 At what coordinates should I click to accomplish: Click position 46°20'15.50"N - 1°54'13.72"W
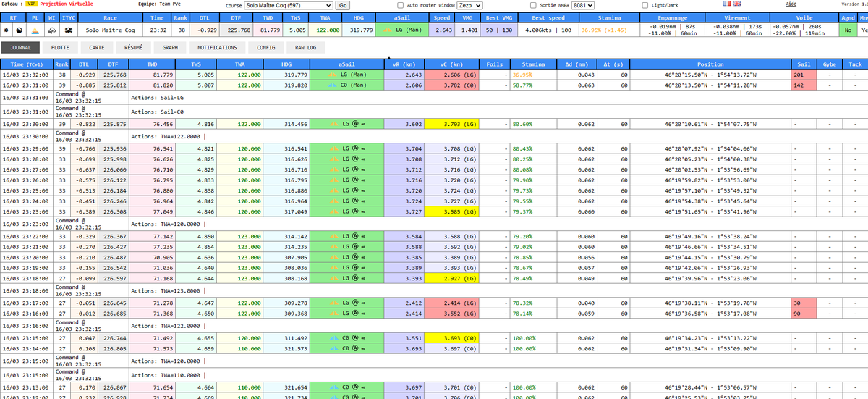tap(710, 75)
